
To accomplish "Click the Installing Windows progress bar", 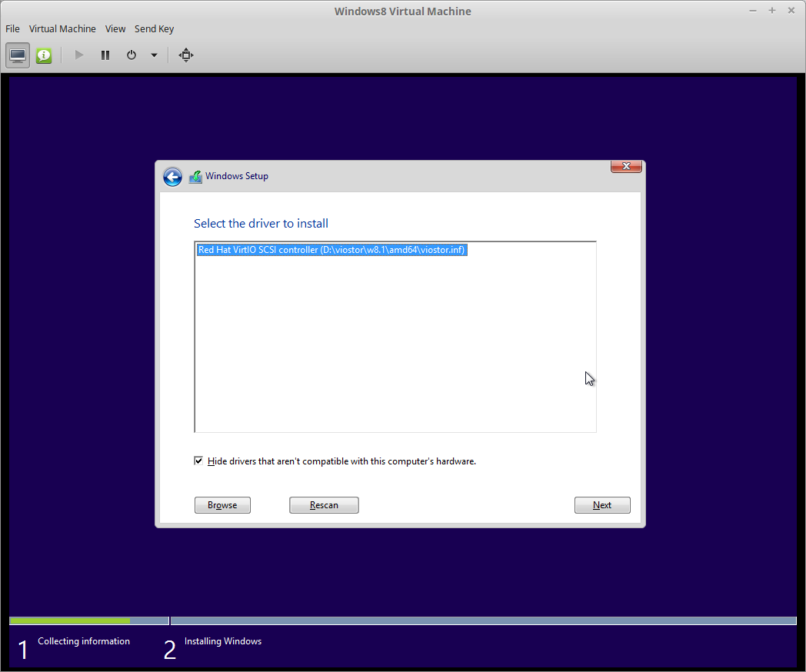I will pyautogui.click(x=483, y=620).
